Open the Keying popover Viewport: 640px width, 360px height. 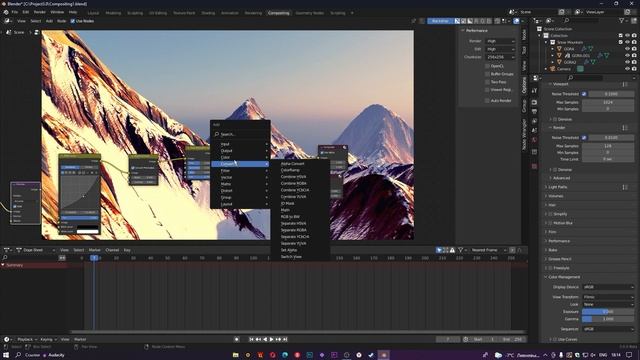click(48, 339)
